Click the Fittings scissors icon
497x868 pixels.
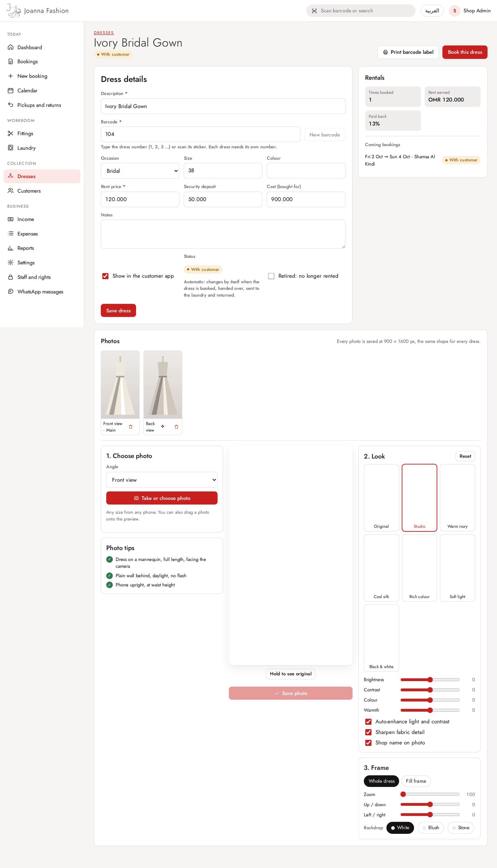pos(11,133)
